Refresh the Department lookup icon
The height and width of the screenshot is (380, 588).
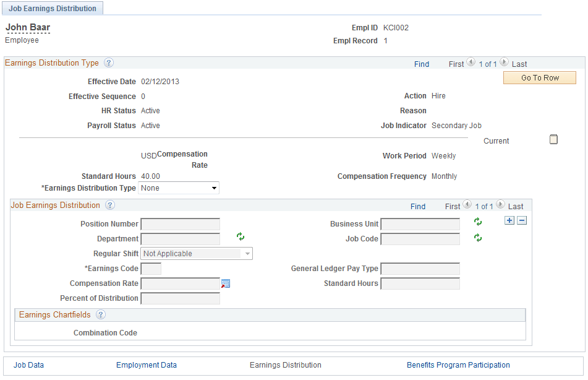pyautogui.click(x=241, y=236)
